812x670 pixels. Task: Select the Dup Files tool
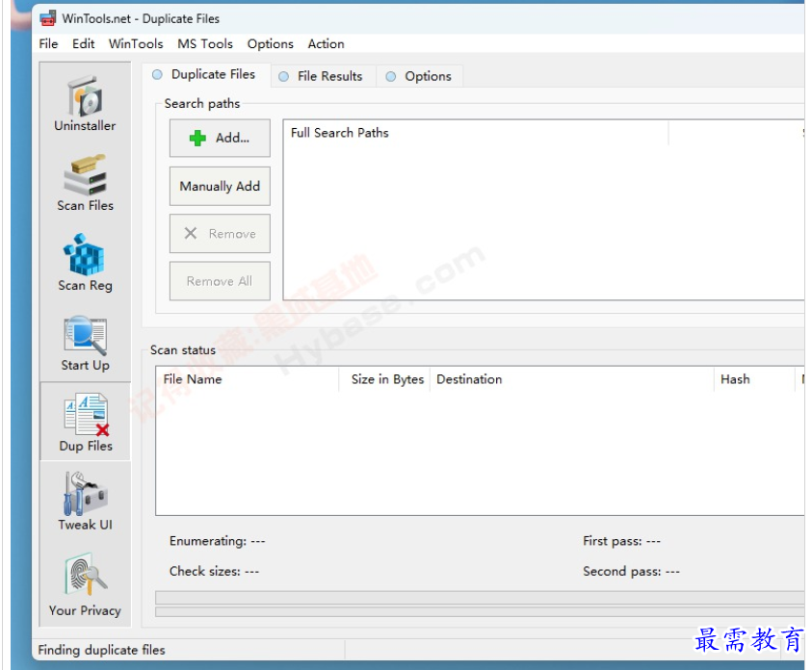[86, 423]
